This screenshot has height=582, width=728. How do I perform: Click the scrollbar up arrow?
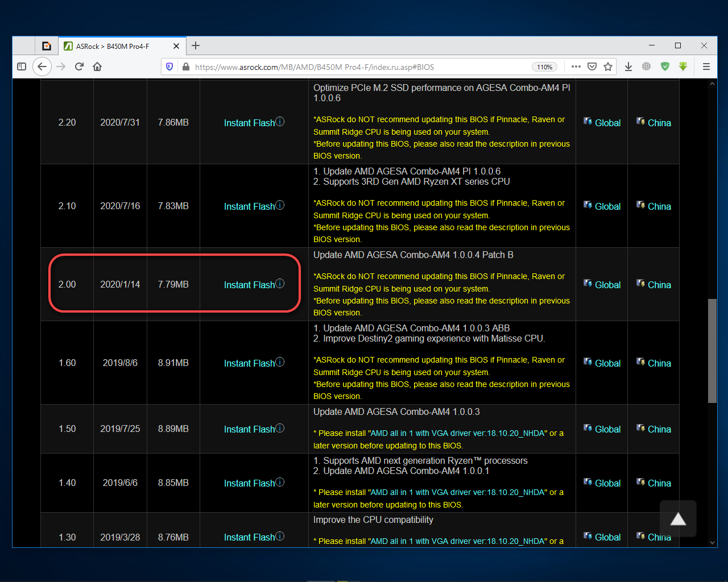coord(712,84)
